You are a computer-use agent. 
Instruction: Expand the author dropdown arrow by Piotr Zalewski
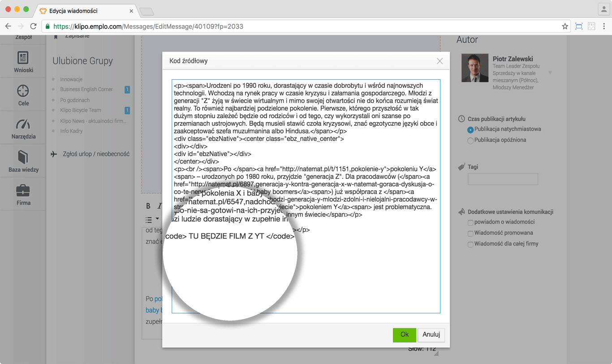[x=550, y=73]
